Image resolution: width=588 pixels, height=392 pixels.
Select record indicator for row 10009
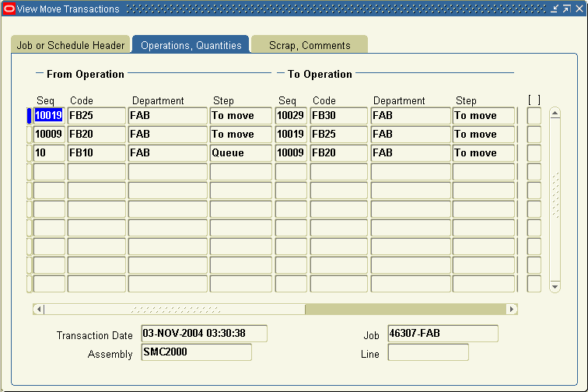[x=30, y=135]
